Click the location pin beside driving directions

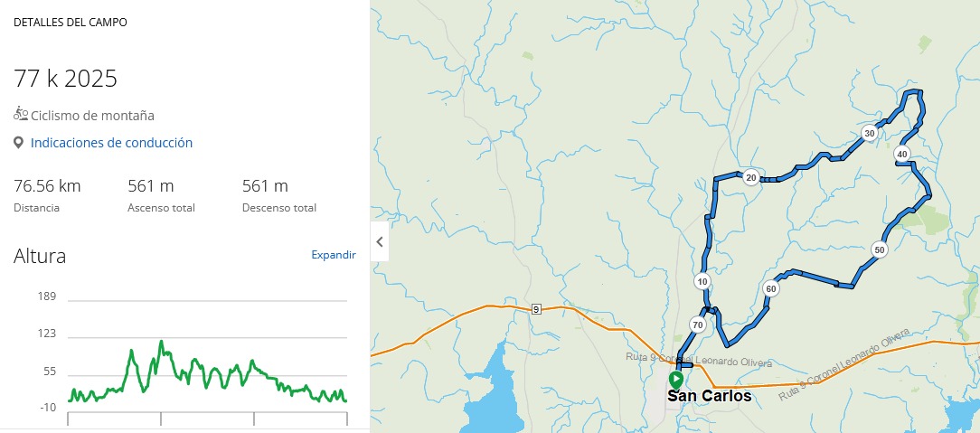pos(18,143)
